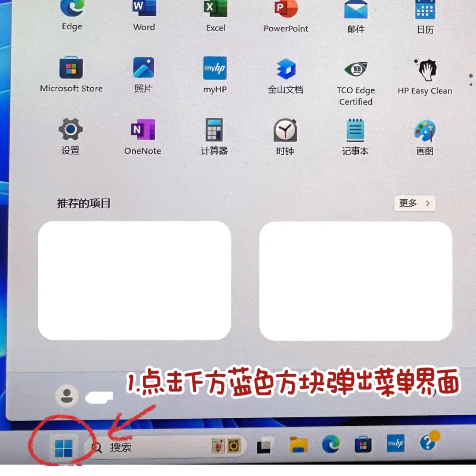Open Microsoft Store from the taskbar
The height and width of the screenshot is (476, 476).
[363, 444]
